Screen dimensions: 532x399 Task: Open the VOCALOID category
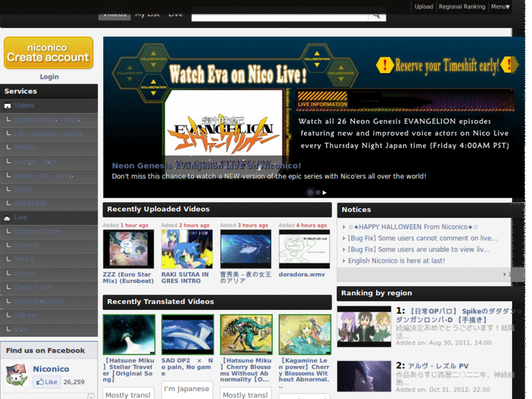[30, 203]
